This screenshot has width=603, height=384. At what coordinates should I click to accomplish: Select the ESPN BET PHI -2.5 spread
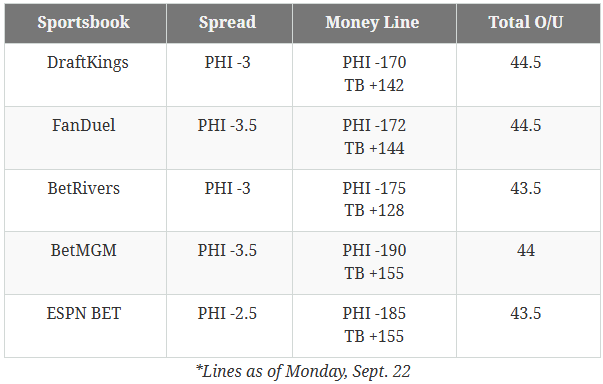pyautogui.click(x=227, y=313)
